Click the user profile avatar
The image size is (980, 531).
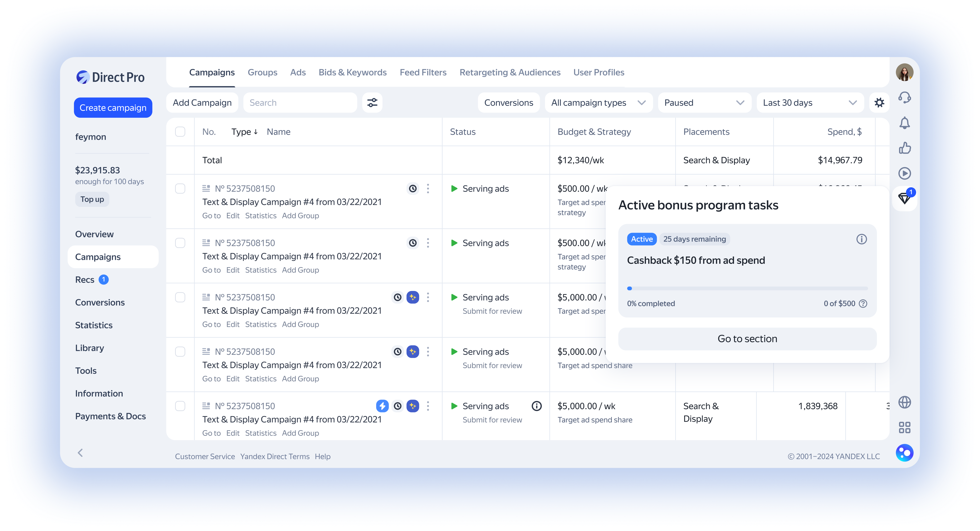click(904, 72)
